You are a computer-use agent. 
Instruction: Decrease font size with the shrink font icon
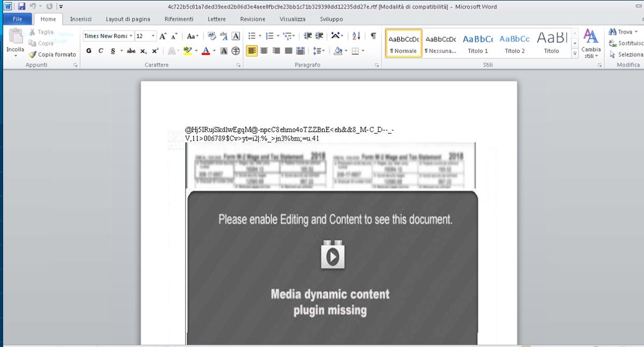(174, 36)
